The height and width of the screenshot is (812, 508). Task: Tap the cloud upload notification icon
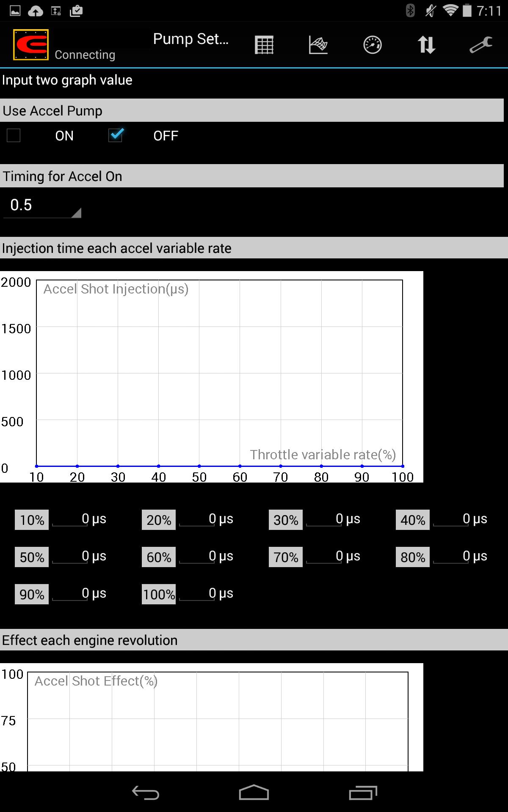click(36, 11)
